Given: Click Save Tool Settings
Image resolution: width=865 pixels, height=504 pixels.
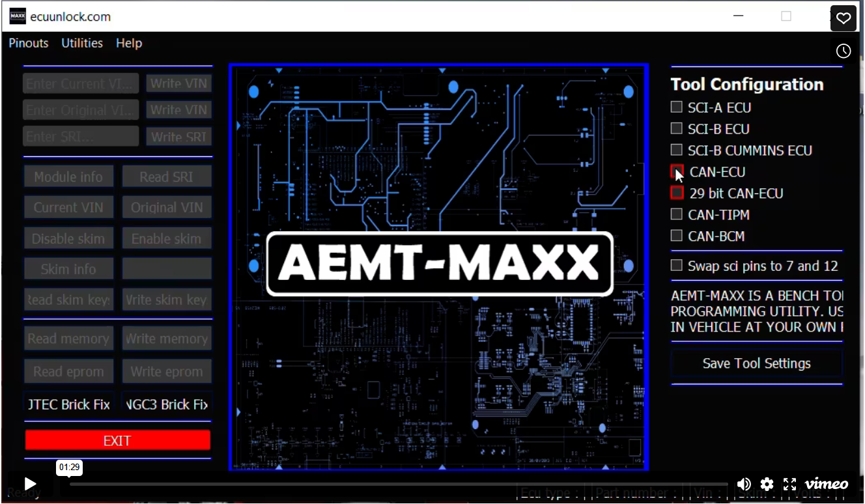Looking at the screenshot, I should tap(756, 363).
